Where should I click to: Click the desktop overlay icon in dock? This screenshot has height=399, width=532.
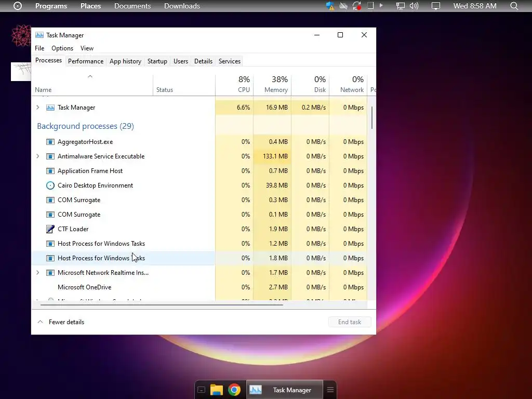[201, 390]
